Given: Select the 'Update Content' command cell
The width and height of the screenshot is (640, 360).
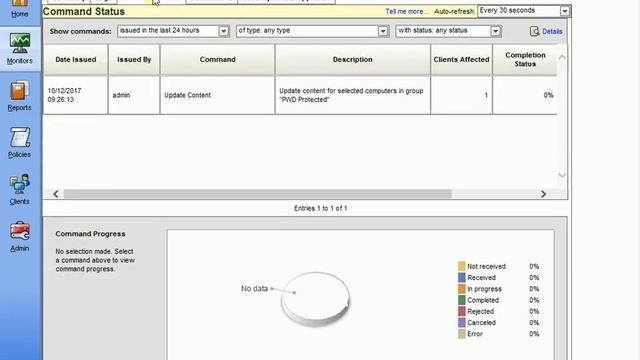Looking at the screenshot, I should coord(218,95).
